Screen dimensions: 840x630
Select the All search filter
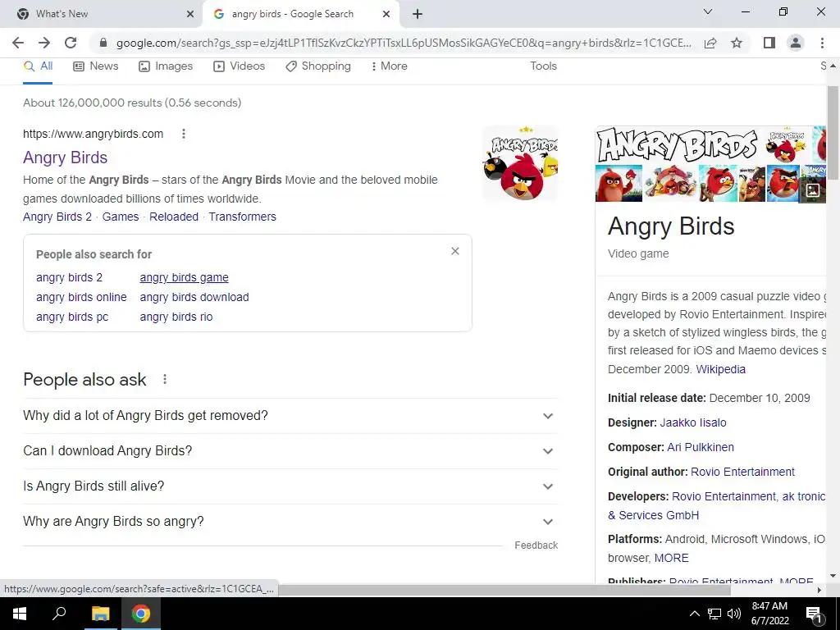[x=38, y=66]
